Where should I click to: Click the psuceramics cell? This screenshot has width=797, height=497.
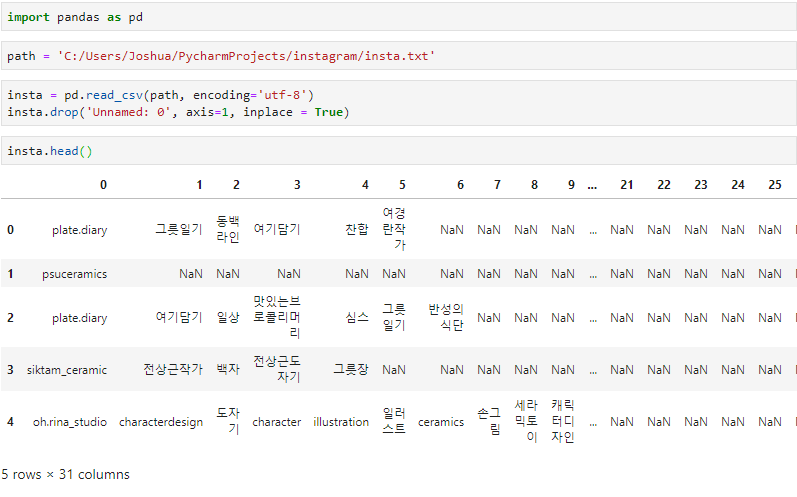[x=74, y=274]
